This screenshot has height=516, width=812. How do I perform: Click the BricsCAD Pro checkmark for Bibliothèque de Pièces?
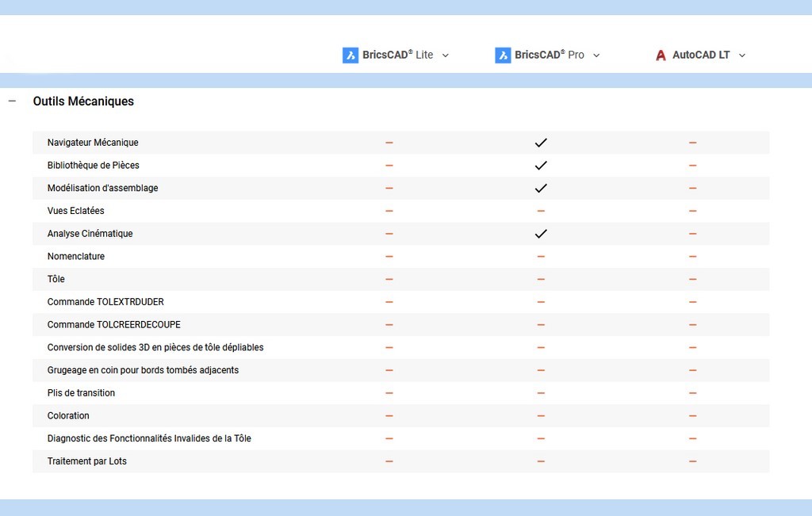pos(541,165)
